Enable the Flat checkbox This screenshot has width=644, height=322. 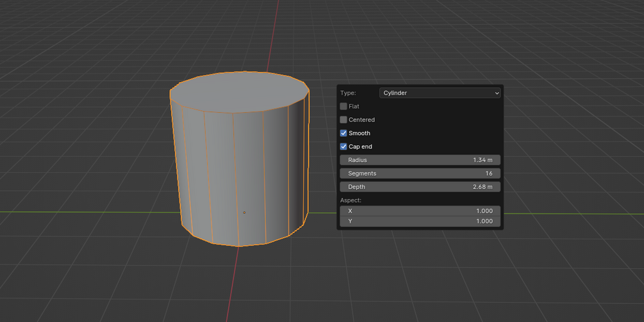[343, 106]
